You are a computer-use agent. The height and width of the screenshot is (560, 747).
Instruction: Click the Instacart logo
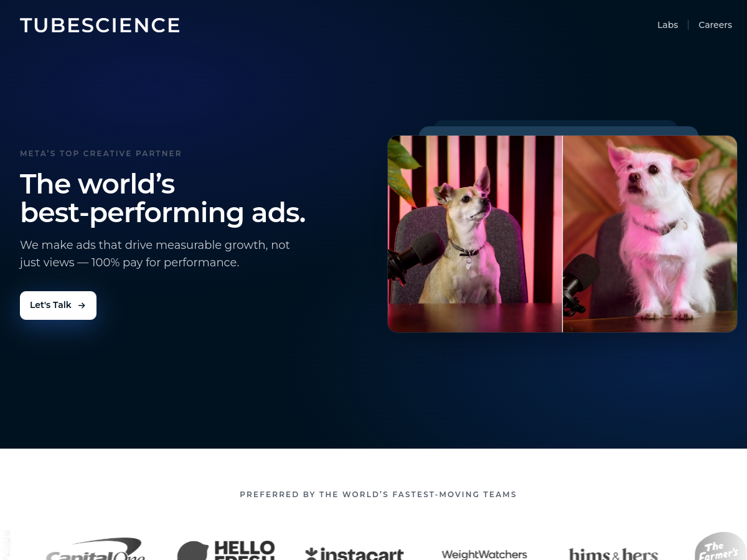point(354,553)
